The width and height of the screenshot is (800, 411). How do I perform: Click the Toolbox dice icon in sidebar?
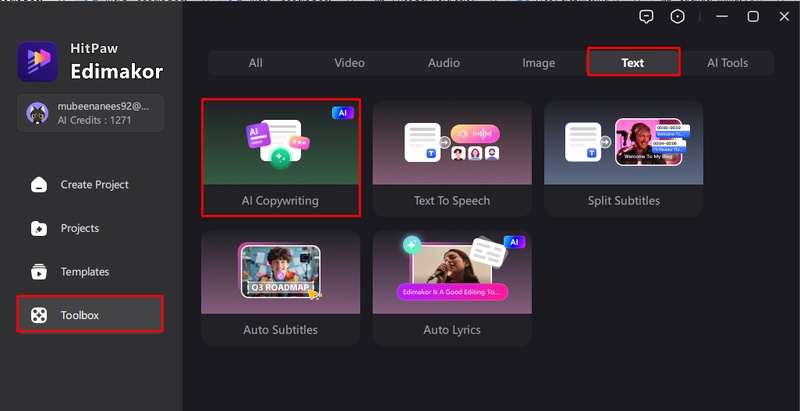pos(39,315)
